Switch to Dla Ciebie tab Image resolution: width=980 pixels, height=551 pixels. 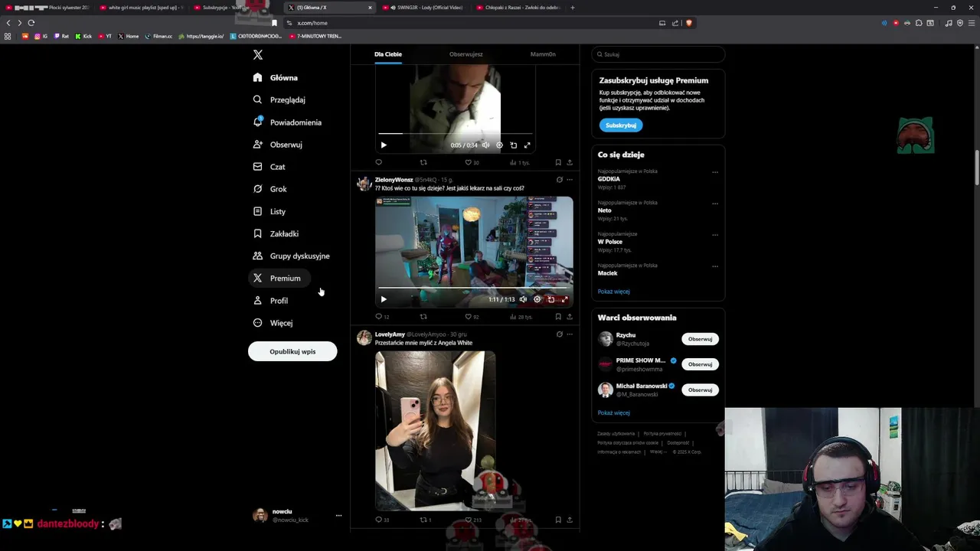click(x=388, y=54)
